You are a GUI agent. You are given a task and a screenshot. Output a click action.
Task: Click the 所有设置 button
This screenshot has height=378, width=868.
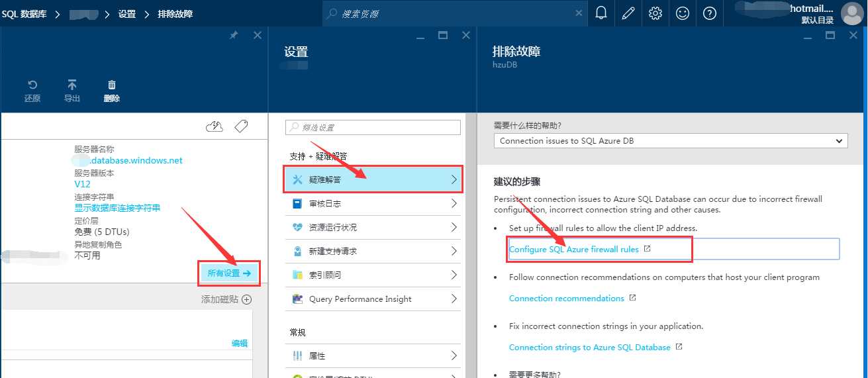pyautogui.click(x=229, y=273)
